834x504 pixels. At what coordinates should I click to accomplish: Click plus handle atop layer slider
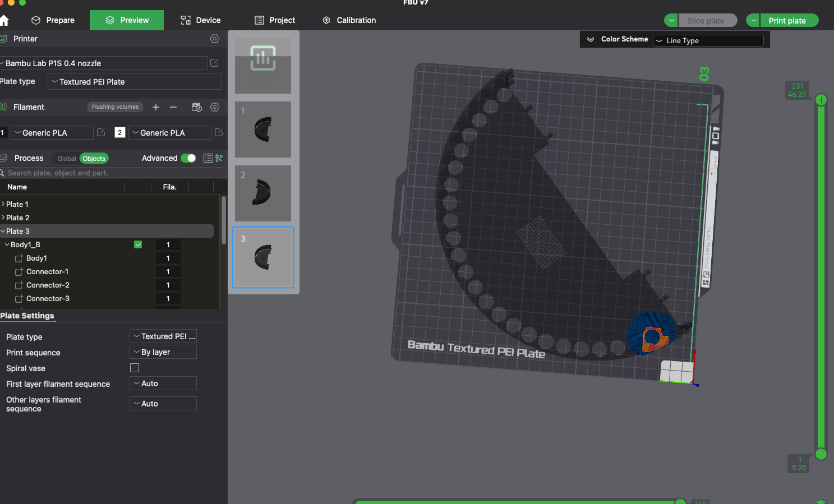[x=821, y=100]
